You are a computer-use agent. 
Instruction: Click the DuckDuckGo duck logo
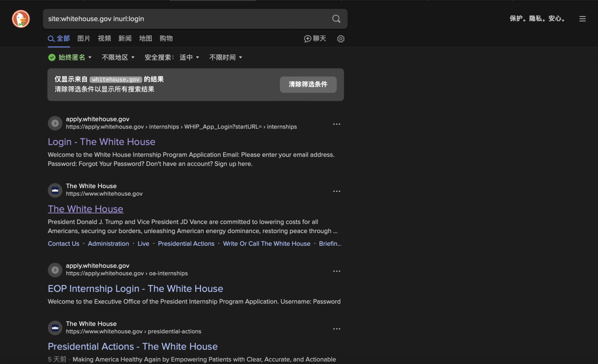[21, 19]
